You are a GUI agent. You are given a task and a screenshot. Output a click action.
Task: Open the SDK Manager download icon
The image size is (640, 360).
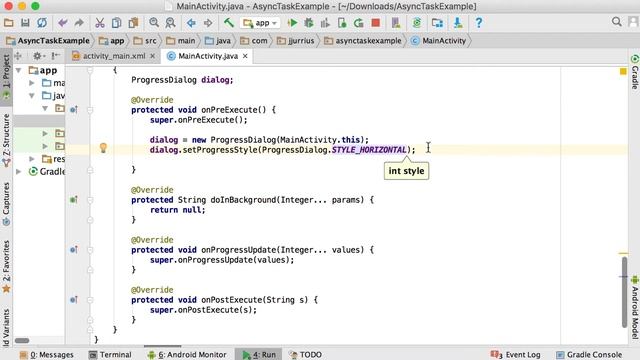point(458,23)
